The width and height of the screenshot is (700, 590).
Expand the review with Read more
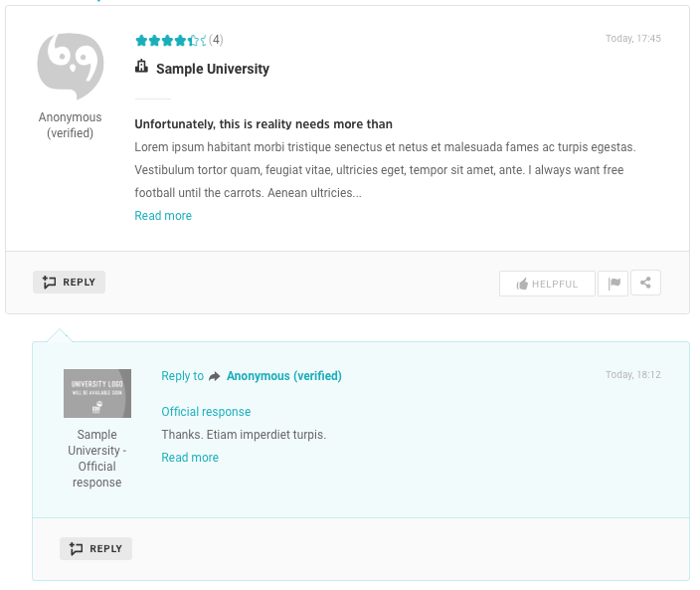(x=163, y=216)
